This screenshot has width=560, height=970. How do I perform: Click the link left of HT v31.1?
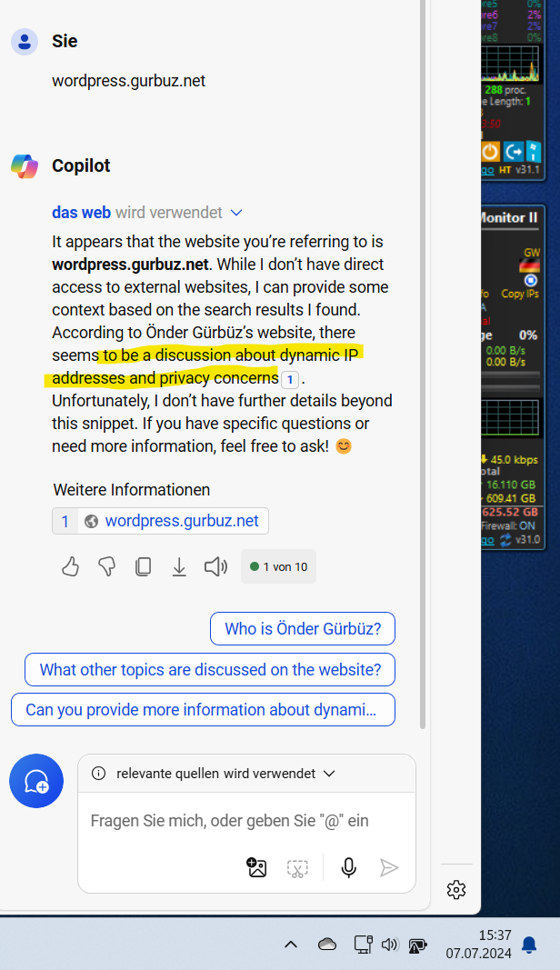point(487,170)
